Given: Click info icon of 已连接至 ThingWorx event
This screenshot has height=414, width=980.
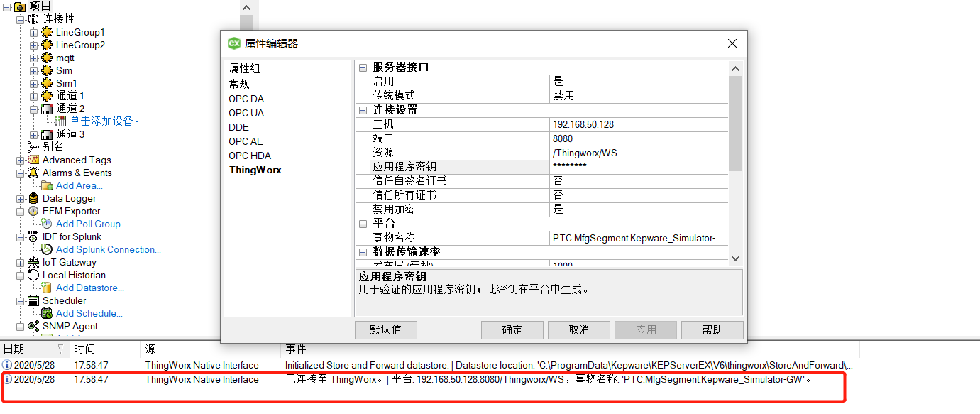Looking at the screenshot, I should coord(7,380).
